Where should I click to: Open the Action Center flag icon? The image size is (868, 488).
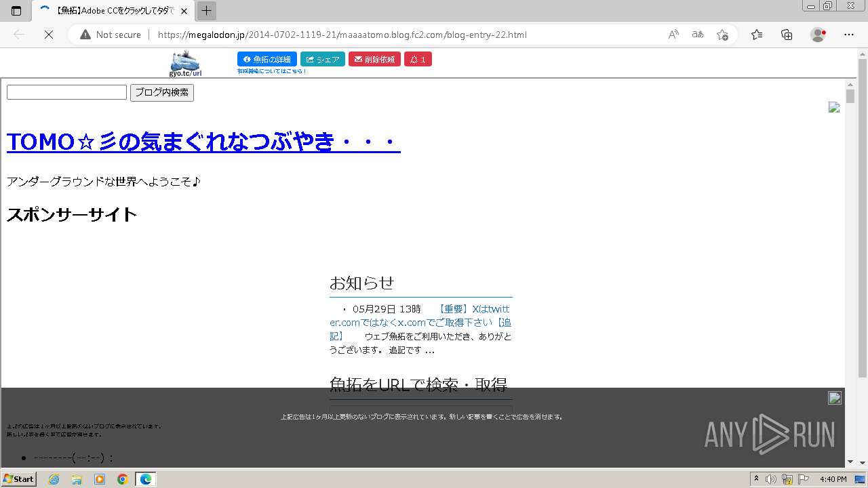pos(803,479)
